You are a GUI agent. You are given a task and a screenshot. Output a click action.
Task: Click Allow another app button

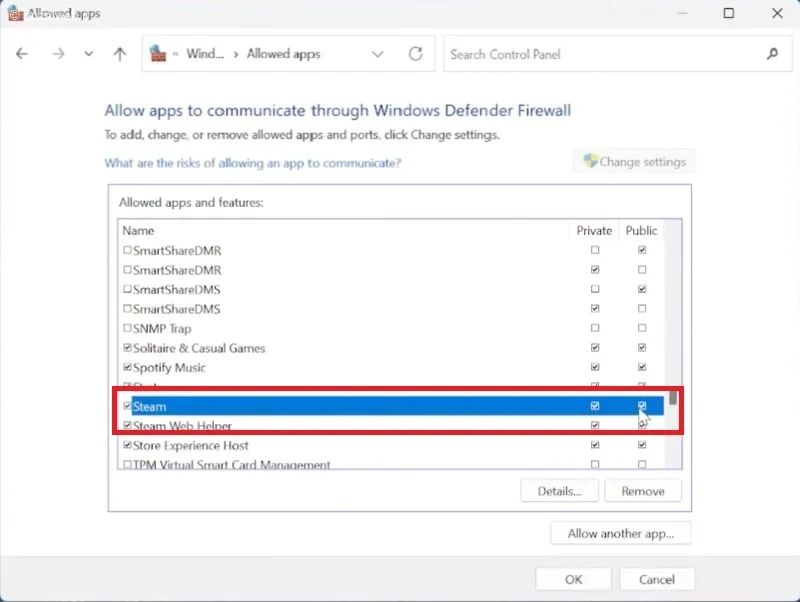click(x=620, y=533)
